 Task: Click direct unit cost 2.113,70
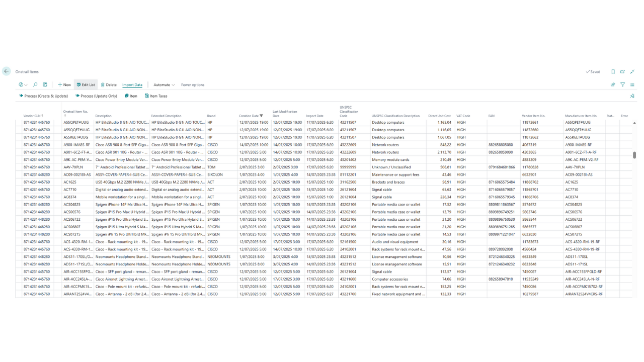(x=444, y=152)
